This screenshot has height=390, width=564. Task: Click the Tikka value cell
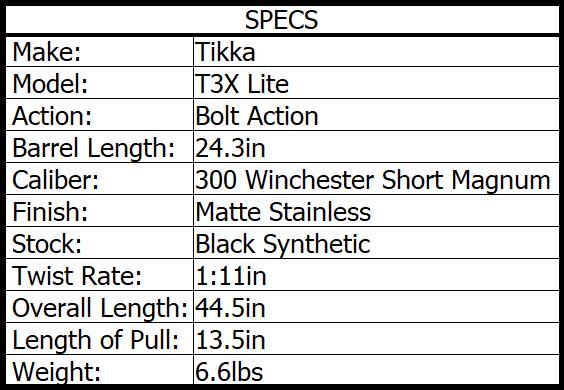pos(376,52)
